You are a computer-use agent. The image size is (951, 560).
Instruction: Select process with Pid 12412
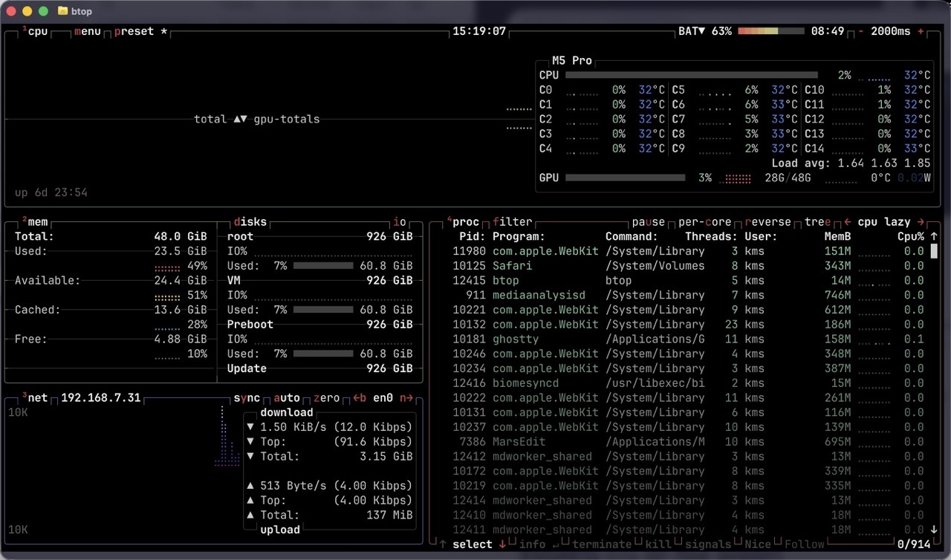pyautogui.click(x=689, y=457)
